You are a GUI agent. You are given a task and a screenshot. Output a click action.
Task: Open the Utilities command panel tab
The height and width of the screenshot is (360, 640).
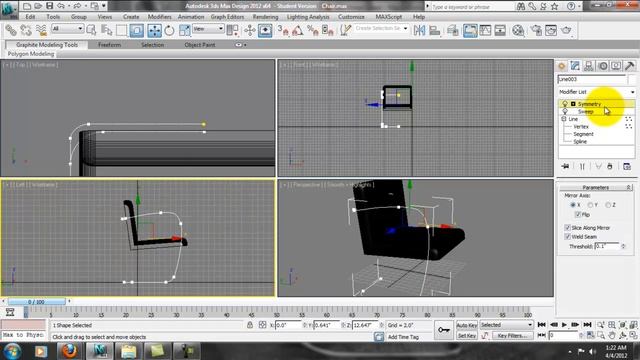coord(629,66)
